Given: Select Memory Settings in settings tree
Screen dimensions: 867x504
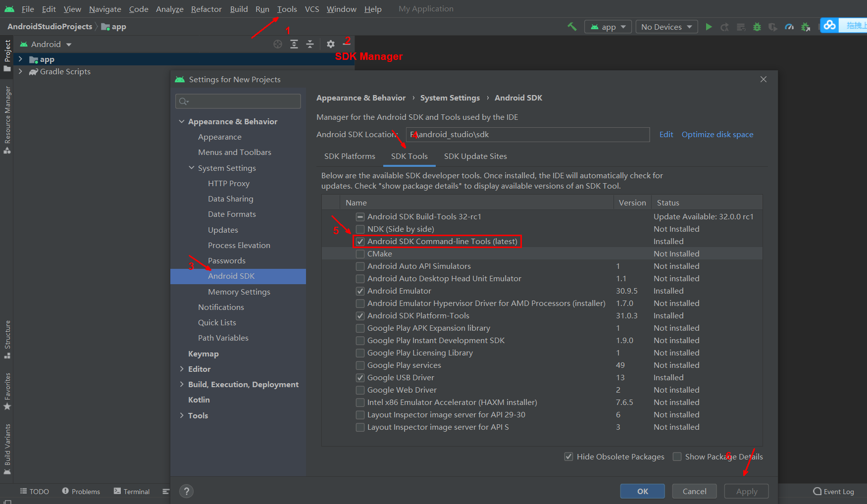Looking at the screenshot, I should (x=239, y=292).
